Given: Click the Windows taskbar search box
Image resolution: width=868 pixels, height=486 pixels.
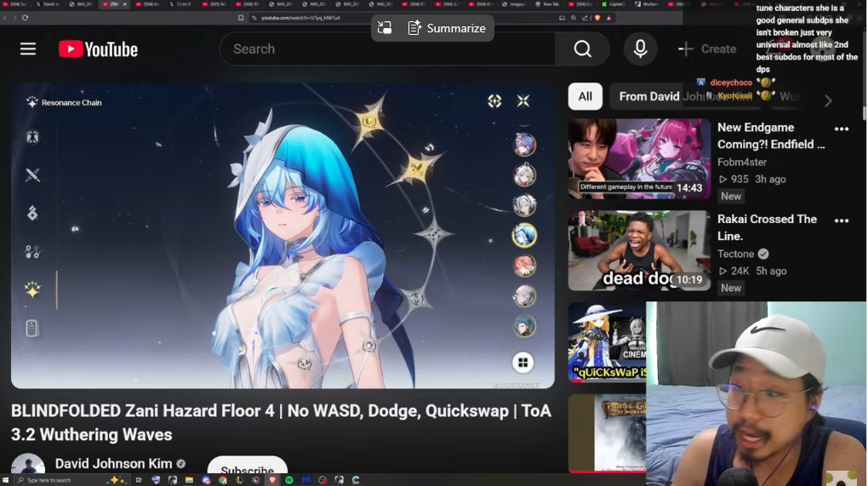Looking at the screenshot, I should pos(72,480).
